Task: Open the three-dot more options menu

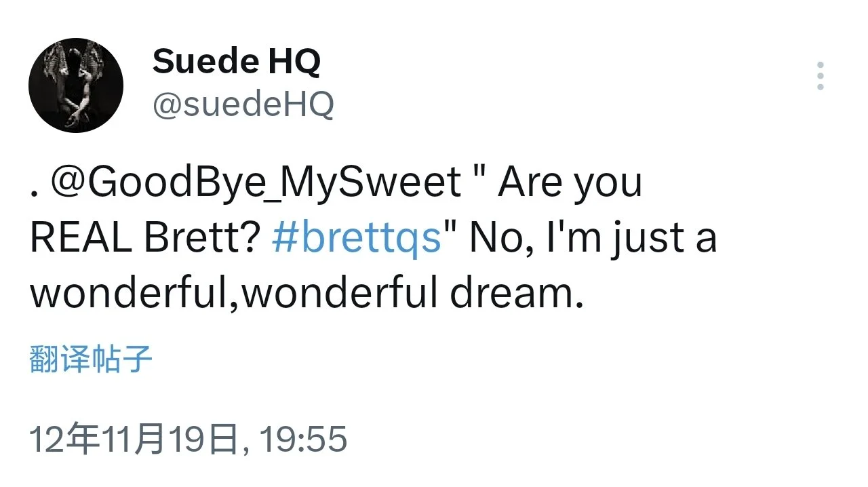Action: (821, 76)
